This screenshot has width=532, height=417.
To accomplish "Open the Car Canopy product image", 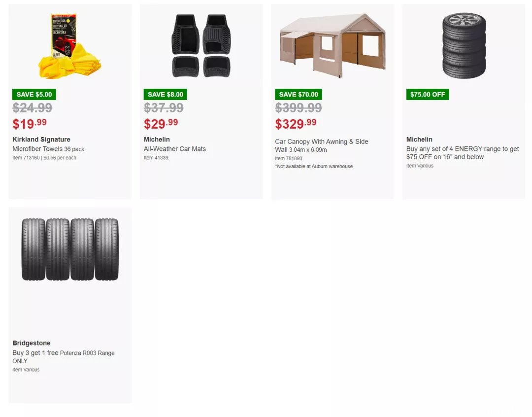I will click(x=332, y=45).
